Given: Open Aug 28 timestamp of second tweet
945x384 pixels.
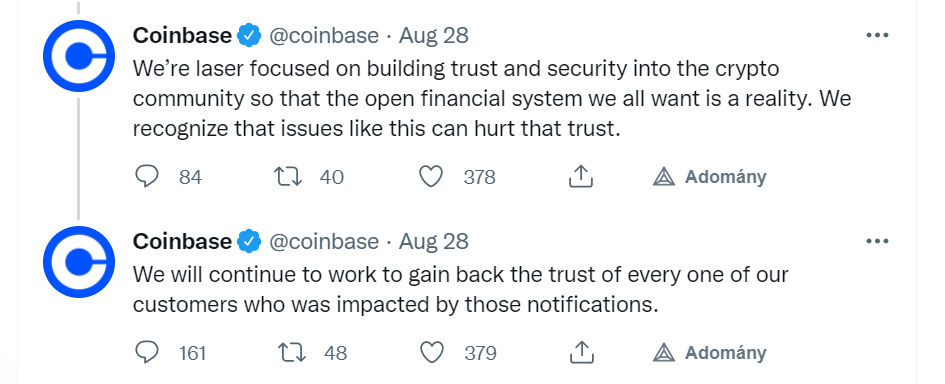Looking at the screenshot, I should pos(433,242).
